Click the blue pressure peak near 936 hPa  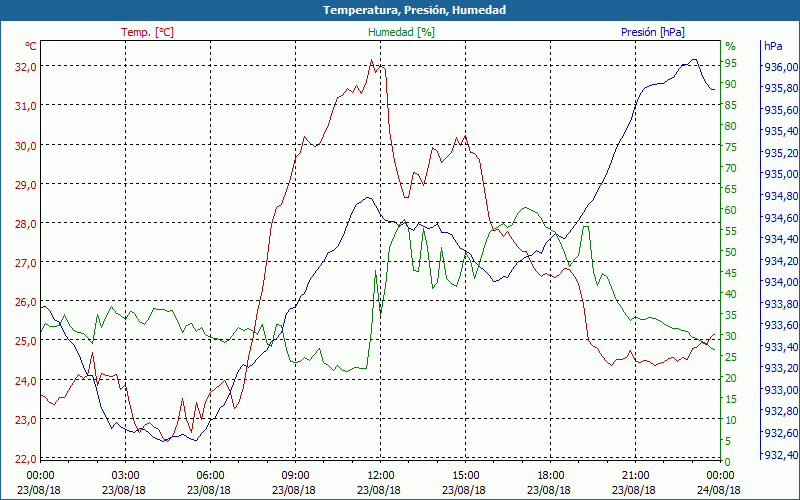point(694,60)
